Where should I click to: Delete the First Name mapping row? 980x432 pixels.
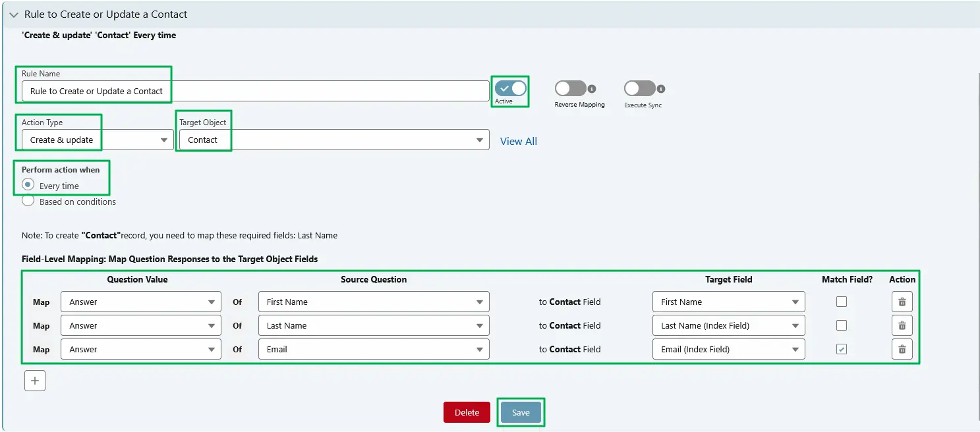[x=902, y=302]
